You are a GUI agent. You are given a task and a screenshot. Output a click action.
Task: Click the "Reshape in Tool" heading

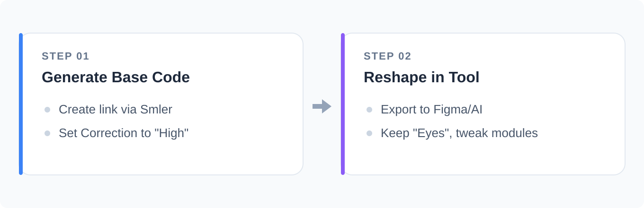coord(421,77)
